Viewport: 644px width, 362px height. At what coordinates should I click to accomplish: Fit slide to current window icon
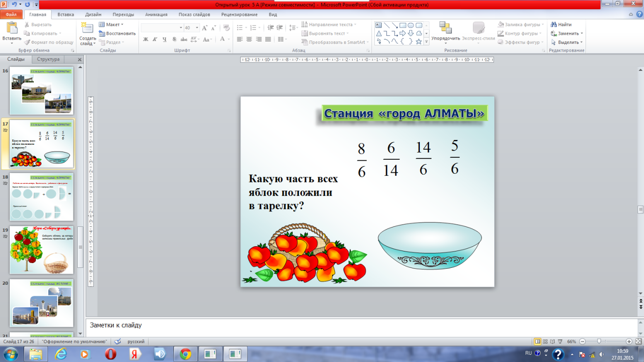pyautogui.click(x=639, y=341)
